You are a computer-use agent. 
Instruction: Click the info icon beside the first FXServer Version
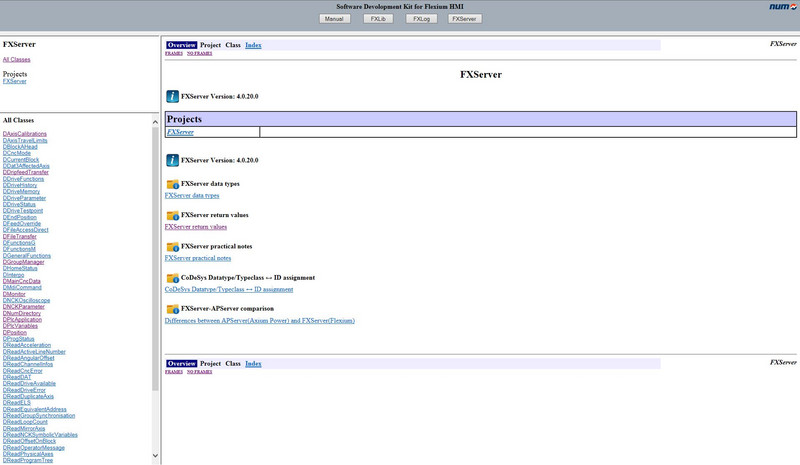[x=172, y=96]
